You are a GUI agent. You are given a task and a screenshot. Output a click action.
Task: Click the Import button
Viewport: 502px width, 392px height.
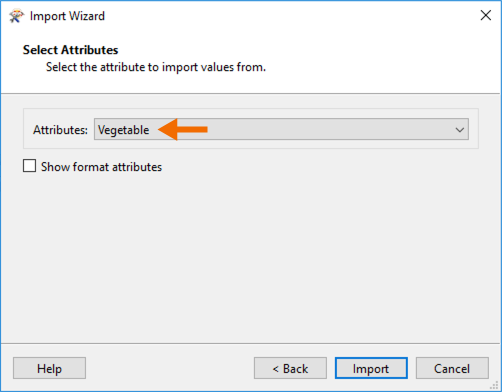click(371, 368)
